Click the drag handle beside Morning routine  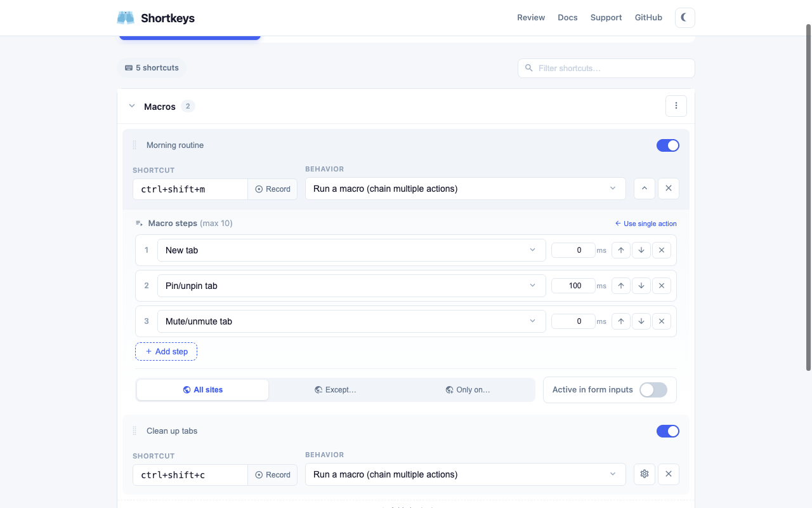[134, 145]
